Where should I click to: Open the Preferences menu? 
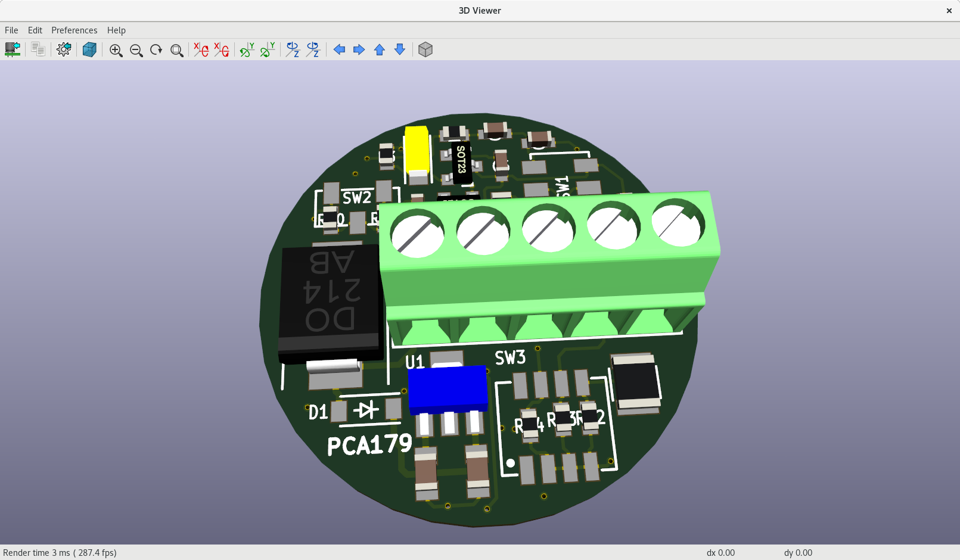pyautogui.click(x=74, y=30)
